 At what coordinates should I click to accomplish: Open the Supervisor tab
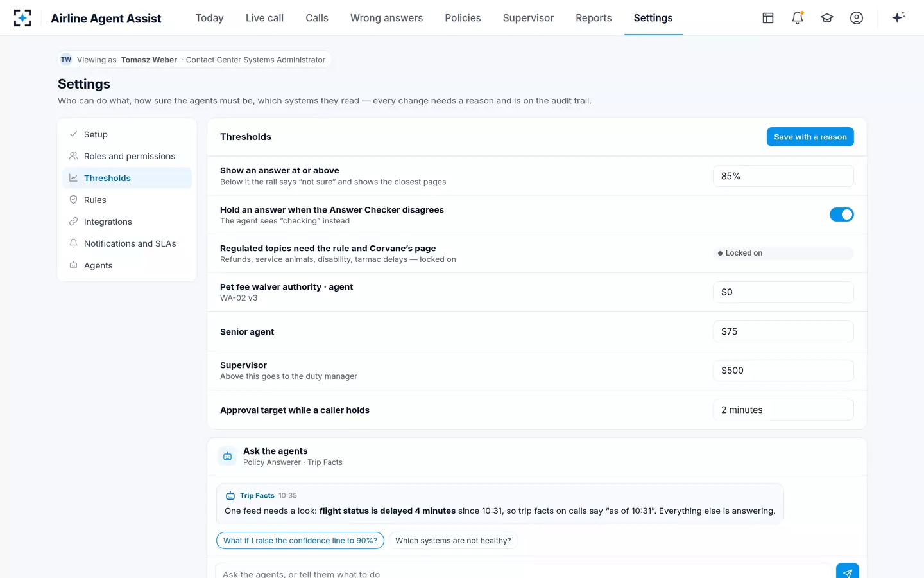point(528,18)
